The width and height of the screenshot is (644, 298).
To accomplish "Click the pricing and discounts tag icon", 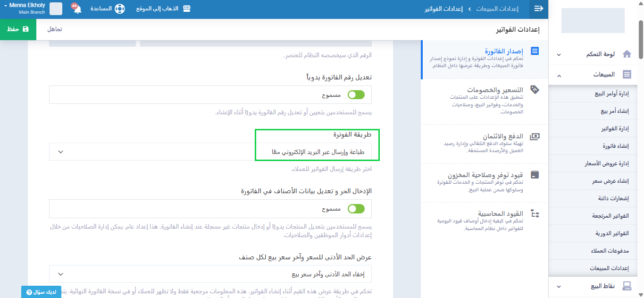I will [535, 89].
